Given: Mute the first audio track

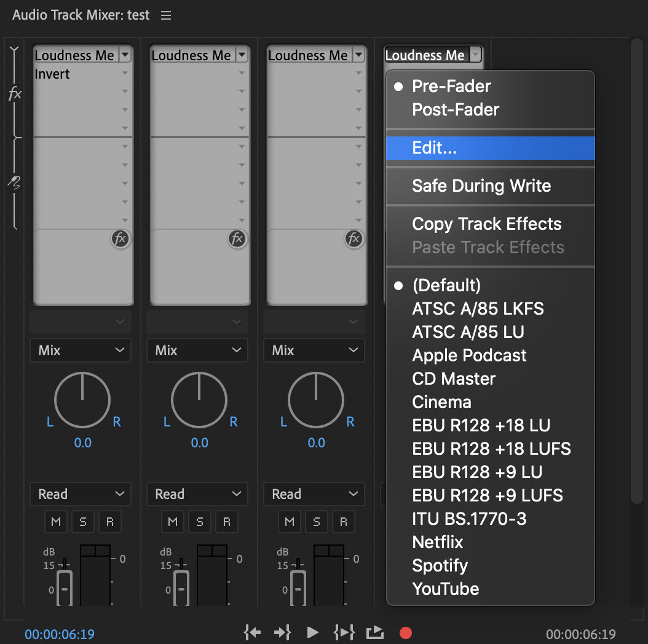Looking at the screenshot, I should click(56, 522).
